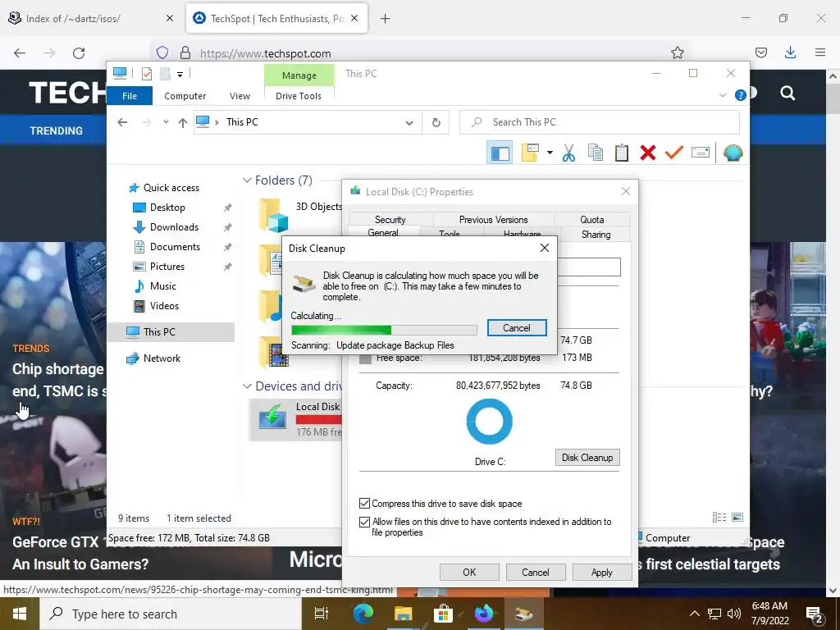Open the Firefox hamburger menu
The height and width of the screenshot is (630, 840).
click(x=820, y=52)
